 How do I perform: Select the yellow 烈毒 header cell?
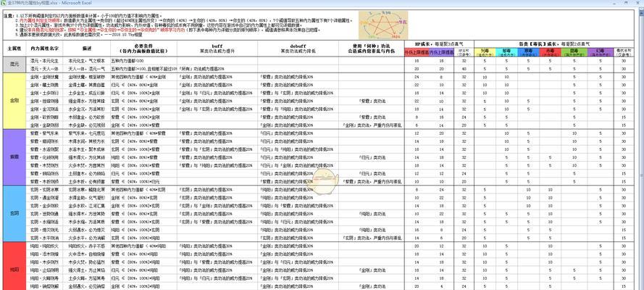485,52
